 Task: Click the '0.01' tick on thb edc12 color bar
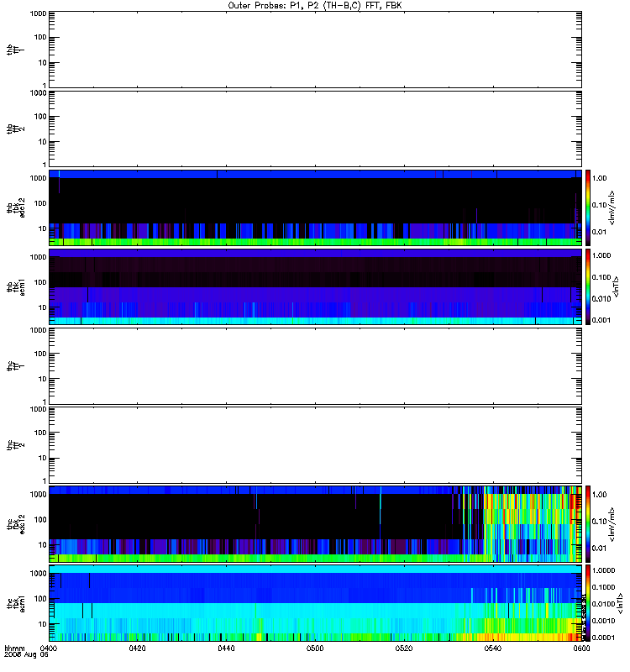click(599, 232)
